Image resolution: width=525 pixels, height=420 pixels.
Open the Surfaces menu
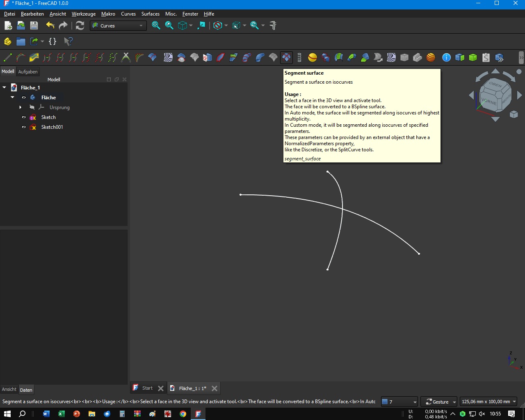coord(151,14)
